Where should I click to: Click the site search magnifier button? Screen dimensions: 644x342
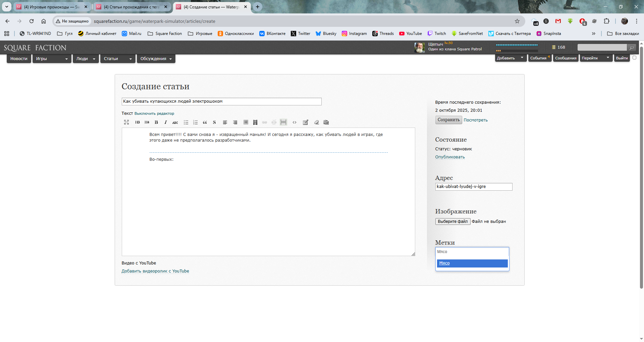pyautogui.click(x=632, y=48)
